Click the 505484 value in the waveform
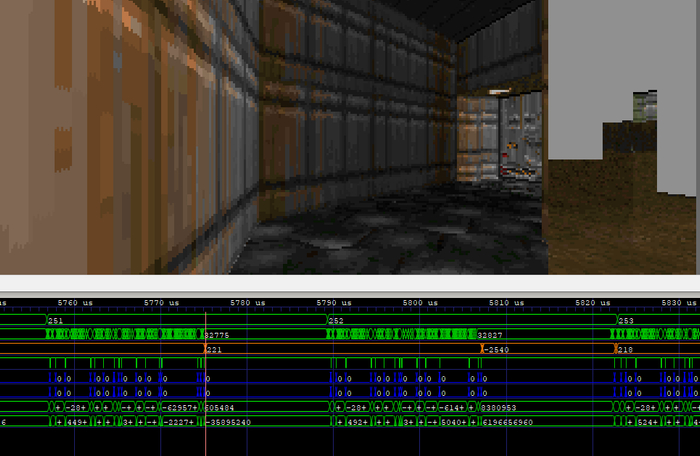This screenshot has width=700, height=456. 219,408
